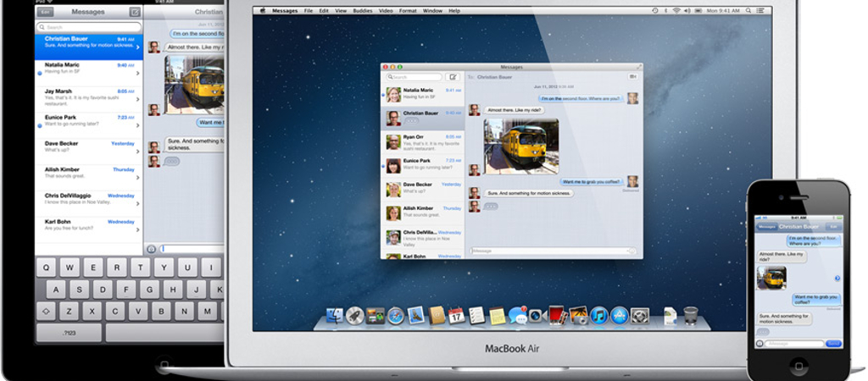The height and width of the screenshot is (381, 868).
Task: Click emoji smiley button in Mac message field
Action: 632,251
